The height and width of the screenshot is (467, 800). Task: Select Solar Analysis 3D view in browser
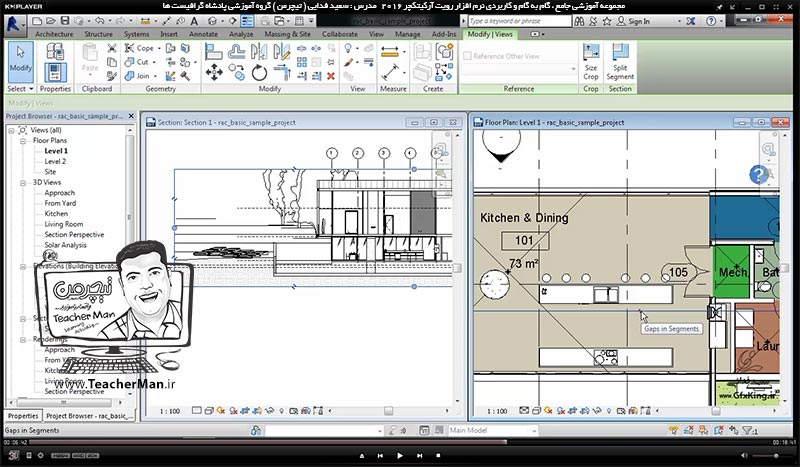(x=65, y=245)
